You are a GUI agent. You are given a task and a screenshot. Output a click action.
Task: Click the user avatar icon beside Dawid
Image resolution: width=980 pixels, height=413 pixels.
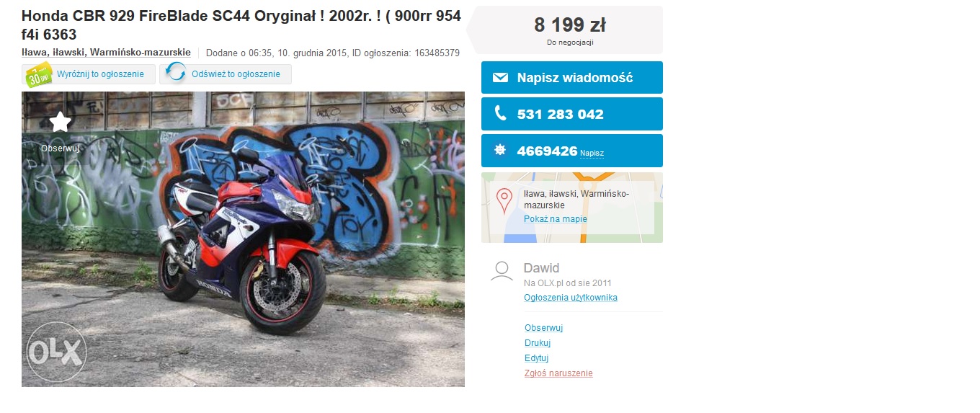pos(502,271)
